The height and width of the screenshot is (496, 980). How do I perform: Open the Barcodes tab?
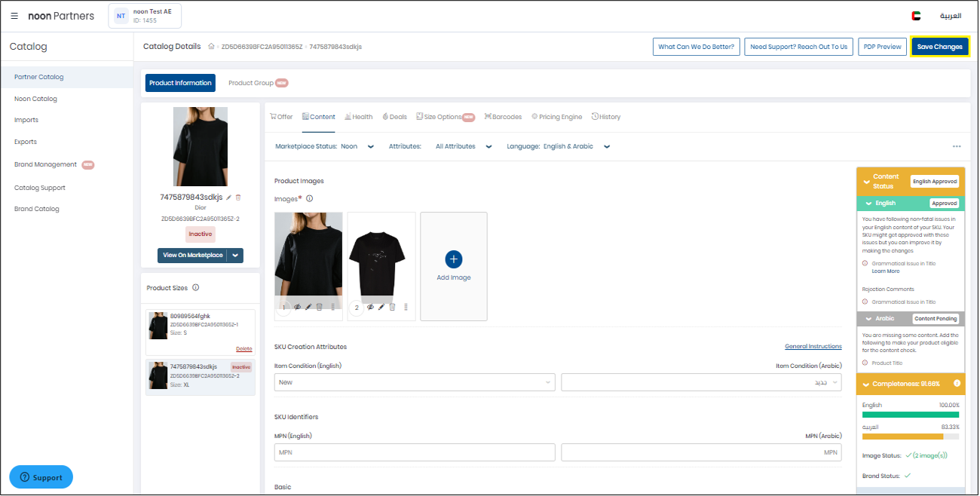[503, 117]
